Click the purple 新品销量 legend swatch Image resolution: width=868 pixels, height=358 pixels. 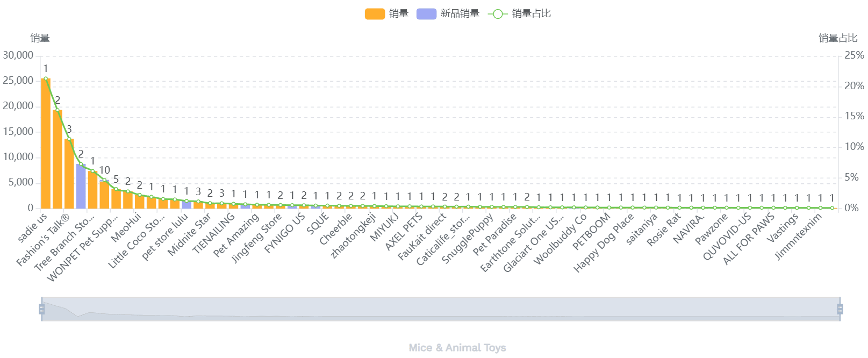(426, 14)
